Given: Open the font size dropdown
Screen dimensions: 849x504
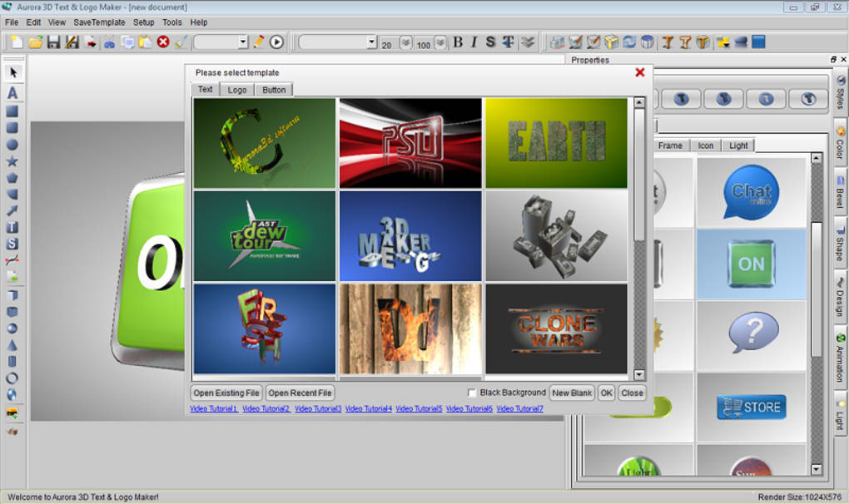Looking at the screenshot, I should click(405, 42).
